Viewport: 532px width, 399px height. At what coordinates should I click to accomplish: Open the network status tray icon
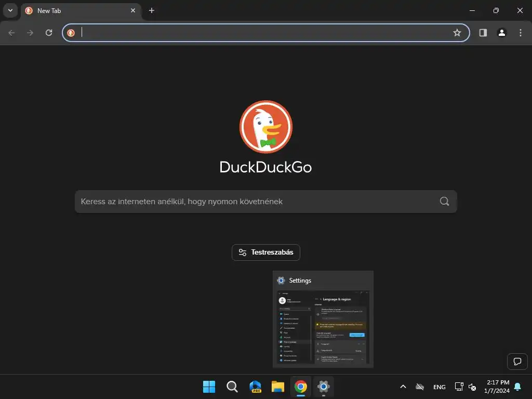(459, 387)
